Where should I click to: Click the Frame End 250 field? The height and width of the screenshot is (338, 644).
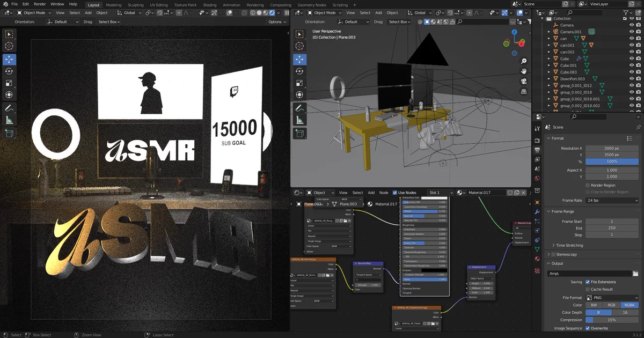click(x=612, y=228)
